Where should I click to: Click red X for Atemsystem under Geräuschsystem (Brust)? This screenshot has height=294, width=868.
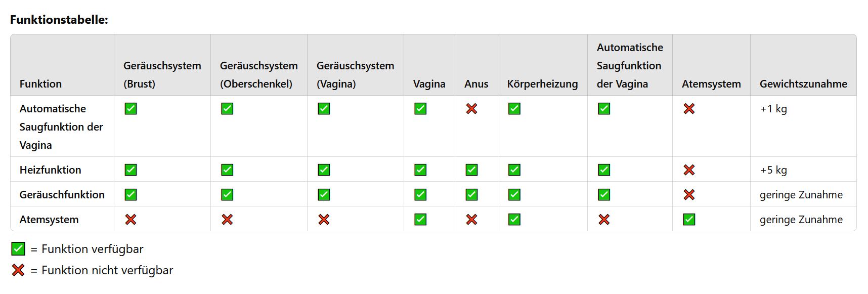click(131, 220)
